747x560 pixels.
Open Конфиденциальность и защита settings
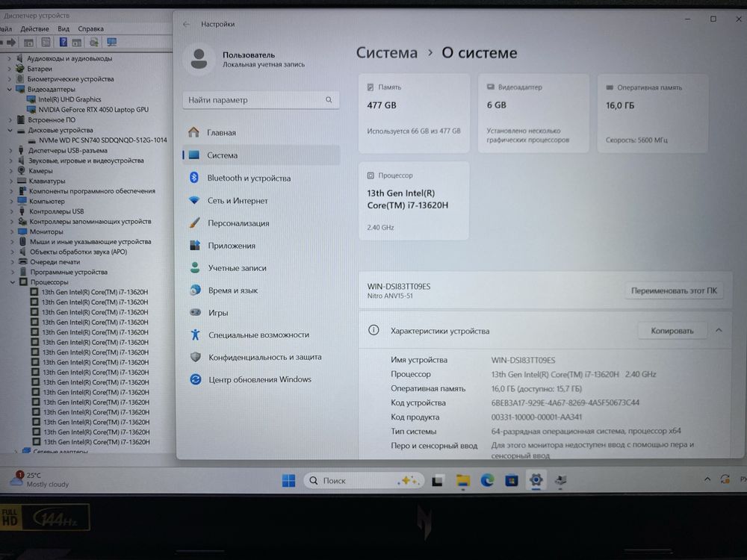[261, 357]
